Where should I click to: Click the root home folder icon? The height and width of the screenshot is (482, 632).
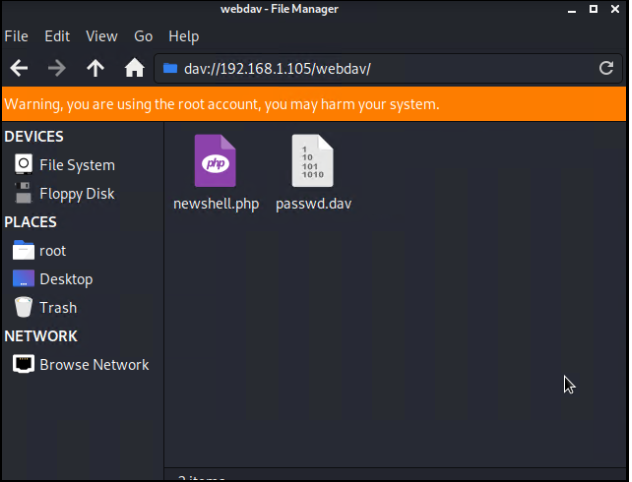coord(23,250)
